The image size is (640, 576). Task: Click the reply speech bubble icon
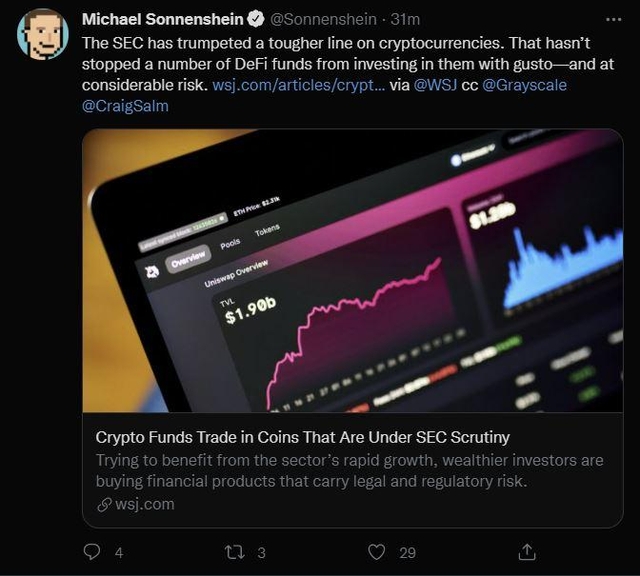point(92,551)
